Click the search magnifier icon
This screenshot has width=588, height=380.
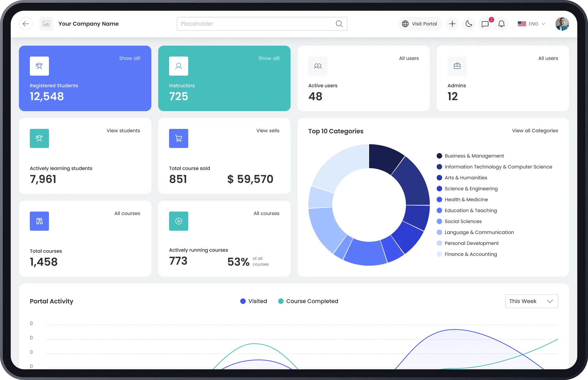[339, 24]
